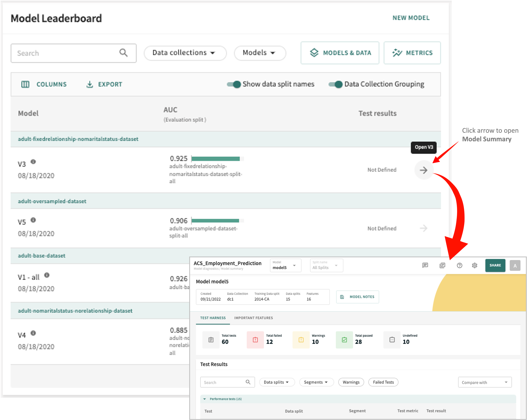Image resolution: width=527 pixels, height=420 pixels.
Task: Click the info icon next to V3
Action: click(x=33, y=162)
